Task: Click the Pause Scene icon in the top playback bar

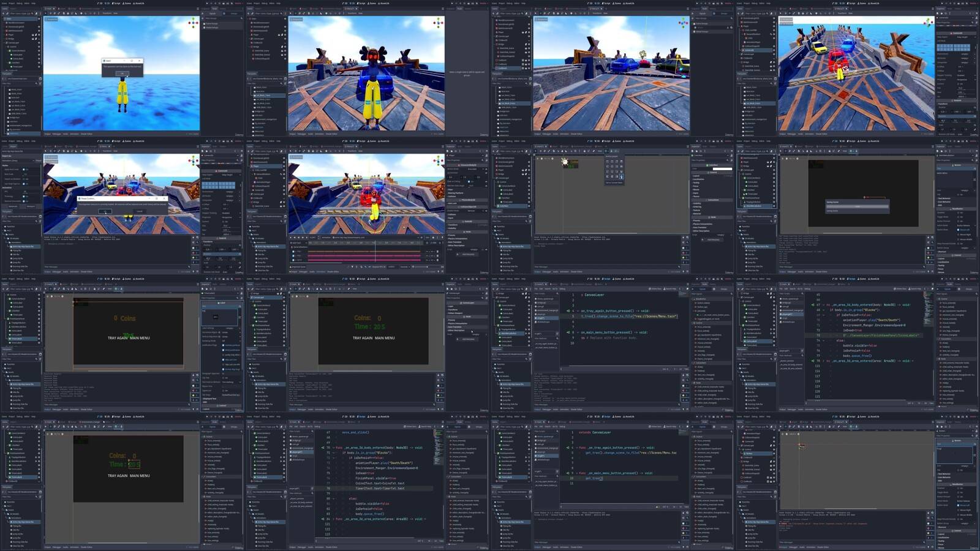Action: click(x=228, y=3)
